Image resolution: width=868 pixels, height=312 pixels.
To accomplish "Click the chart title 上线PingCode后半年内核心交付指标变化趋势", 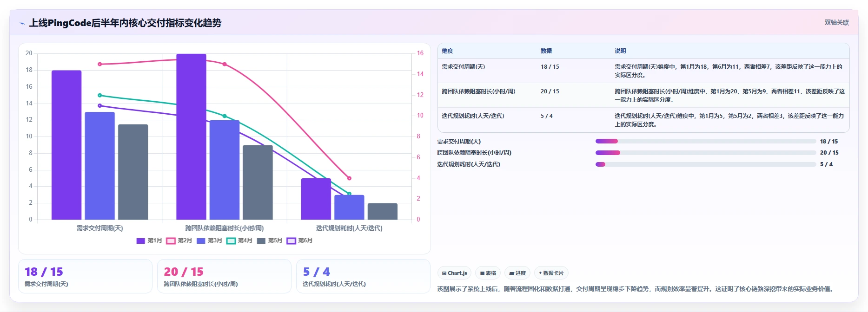I will click(x=126, y=23).
